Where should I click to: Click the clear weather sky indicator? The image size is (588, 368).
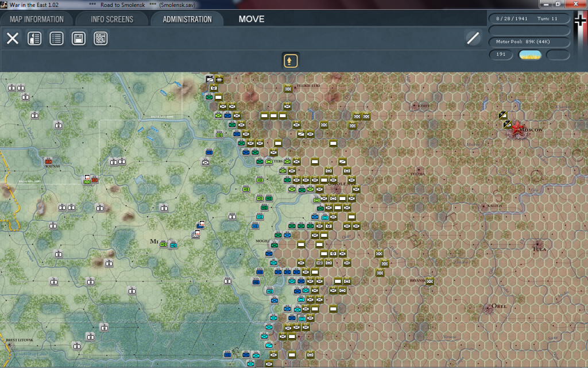[529, 55]
